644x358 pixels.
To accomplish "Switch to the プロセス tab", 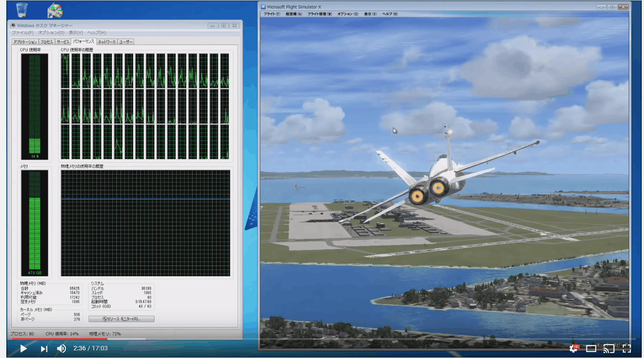I will click(47, 42).
